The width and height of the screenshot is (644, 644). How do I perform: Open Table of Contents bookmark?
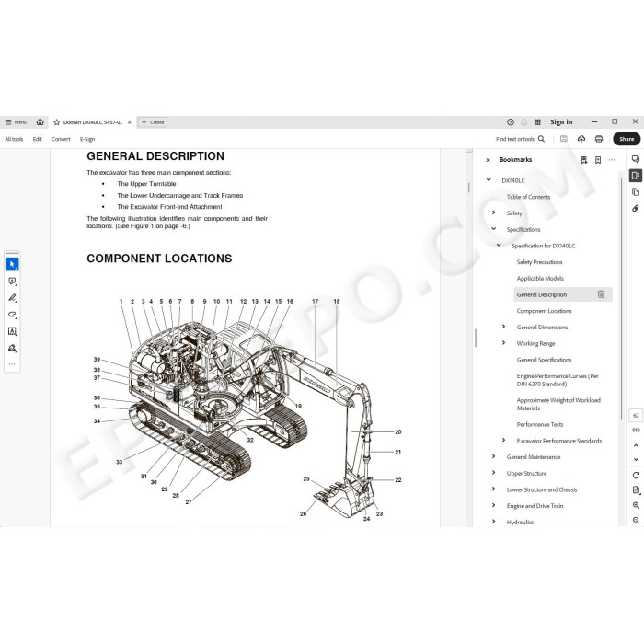click(x=528, y=197)
